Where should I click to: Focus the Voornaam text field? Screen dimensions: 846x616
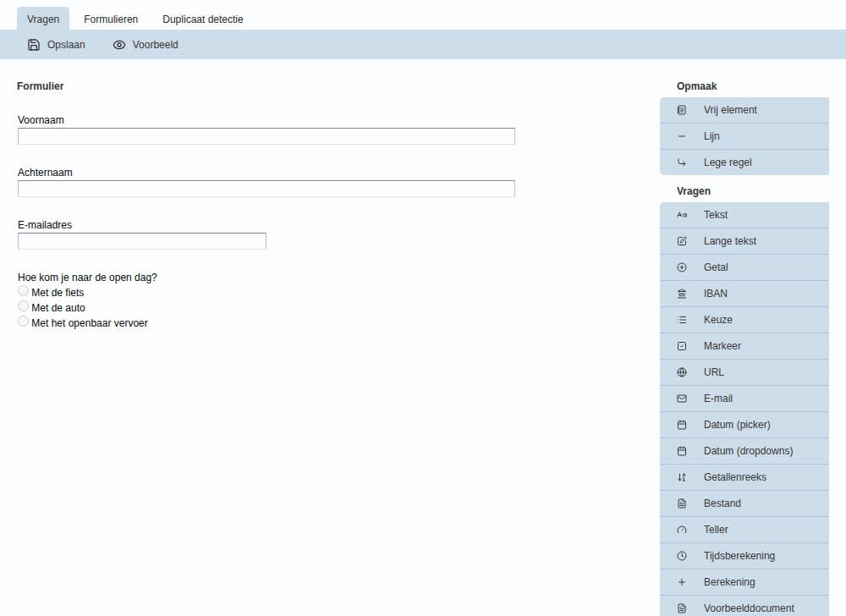pos(266,136)
